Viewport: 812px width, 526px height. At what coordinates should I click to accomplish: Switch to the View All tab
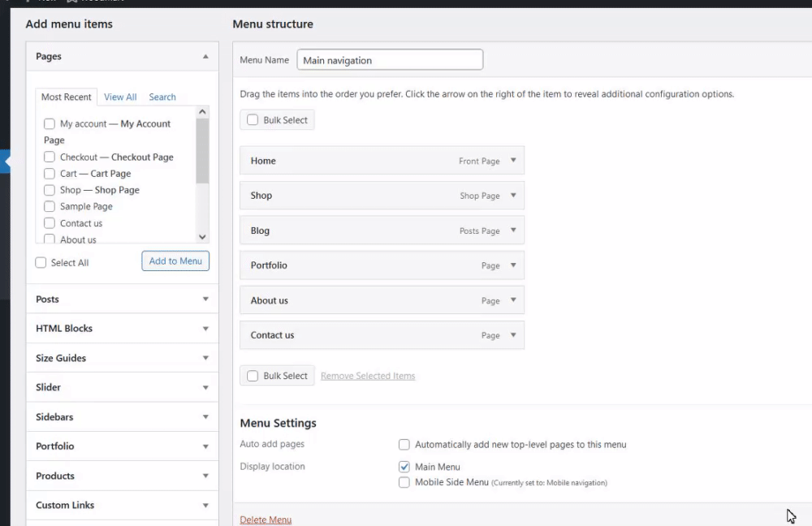120,97
